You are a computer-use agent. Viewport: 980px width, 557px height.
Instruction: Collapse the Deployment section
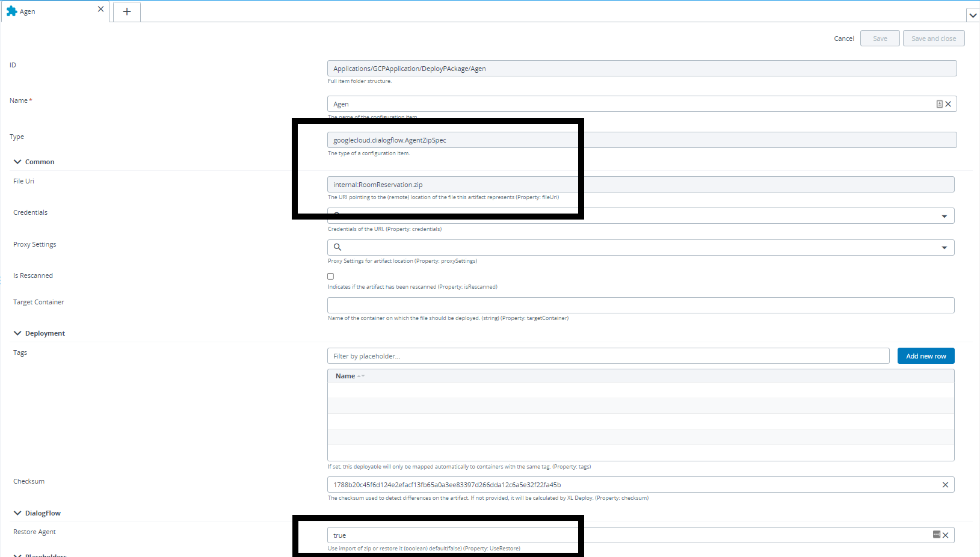(17, 333)
